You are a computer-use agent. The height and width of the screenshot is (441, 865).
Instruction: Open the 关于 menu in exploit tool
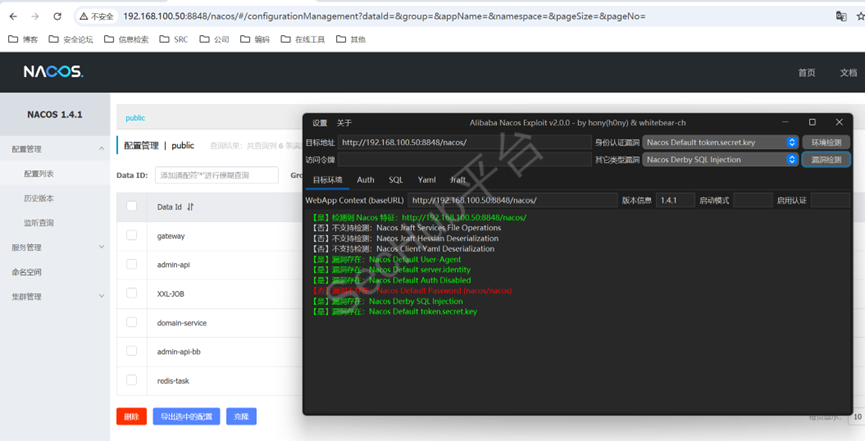(x=344, y=123)
